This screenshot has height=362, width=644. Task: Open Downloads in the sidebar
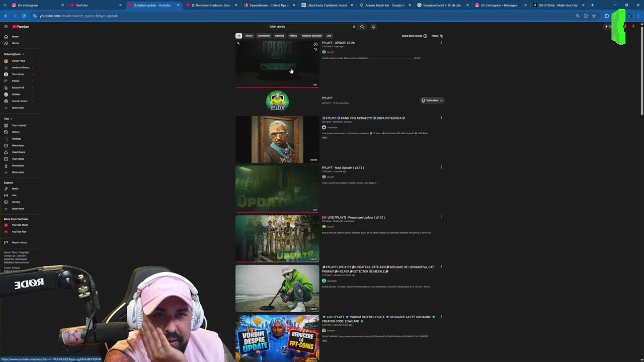[x=18, y=165]
